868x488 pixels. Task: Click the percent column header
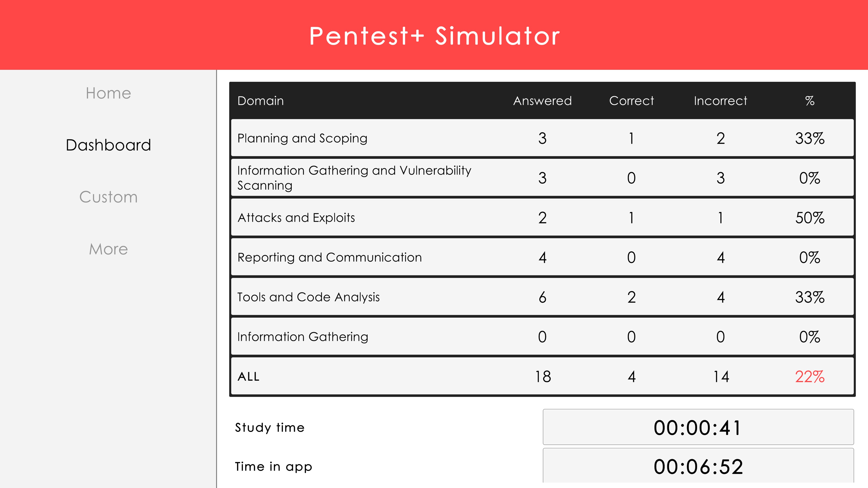point(810,101)
